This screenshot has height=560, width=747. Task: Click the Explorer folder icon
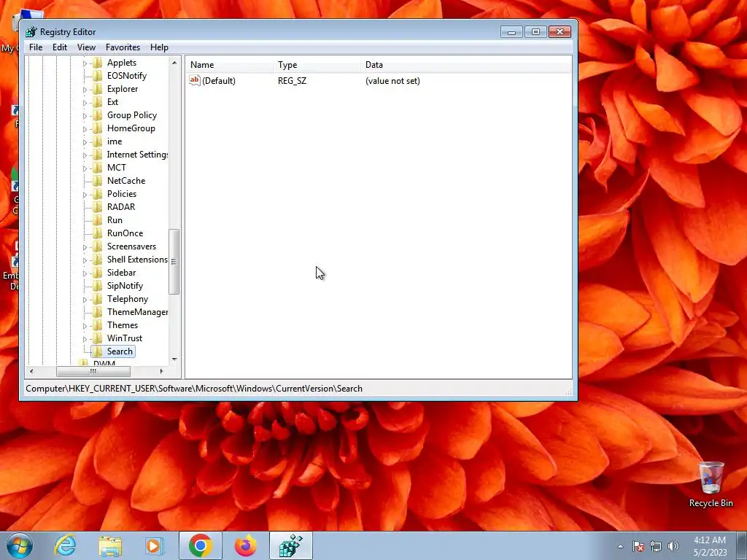click(x=97, y=88)
